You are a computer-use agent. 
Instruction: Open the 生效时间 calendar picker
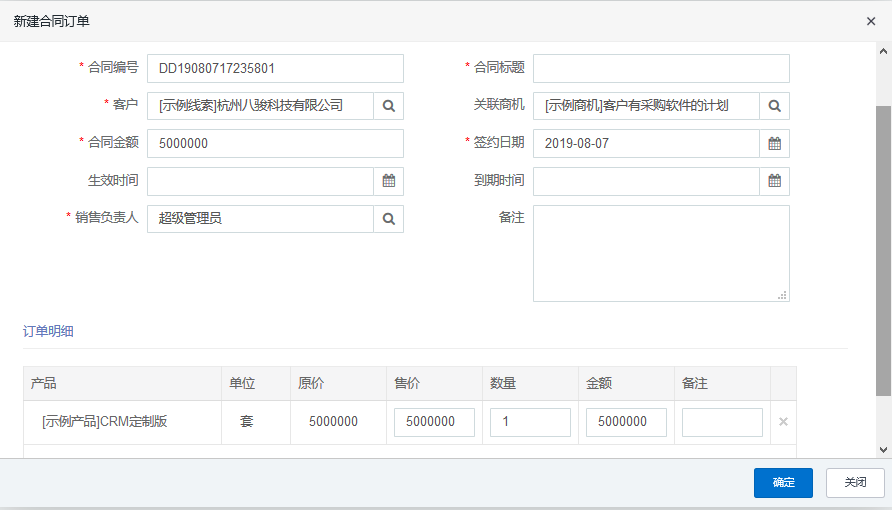(389, 181)
